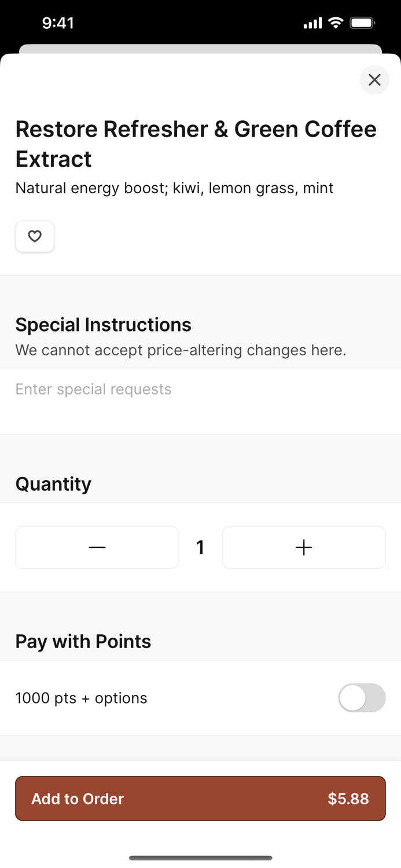Favorite this drink with the heart icon
This screenshot has width=401, height=868.
(35, 236)
